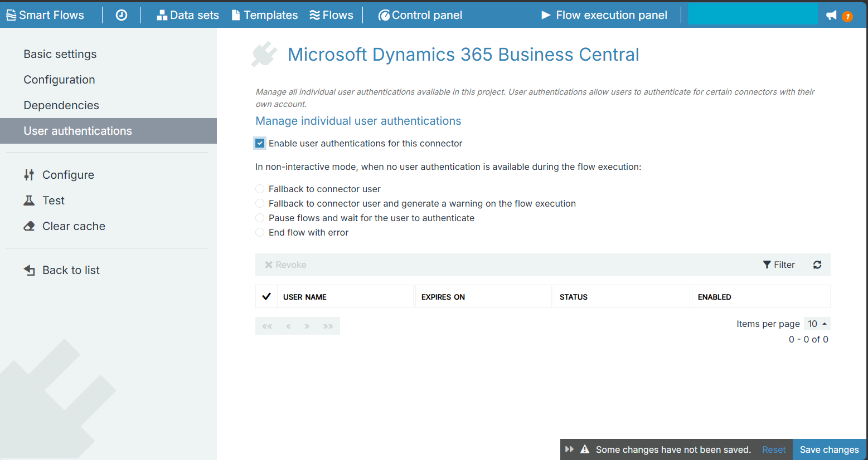Screen dimensions: 868x460
Task: Expand the unsaved changes bar arrows
Action: tap(569, 449)
